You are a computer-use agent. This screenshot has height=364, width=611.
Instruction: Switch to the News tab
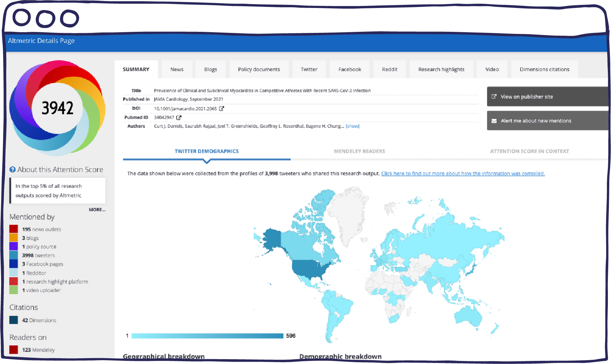177,69
